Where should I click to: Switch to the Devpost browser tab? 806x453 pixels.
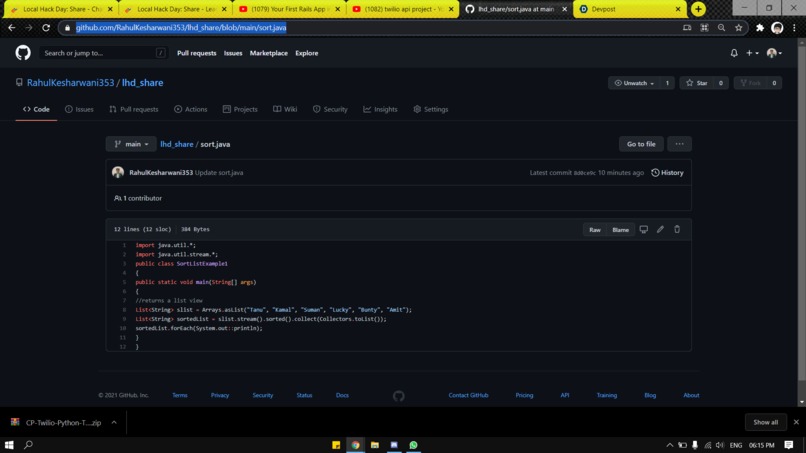tap(629, 9)
